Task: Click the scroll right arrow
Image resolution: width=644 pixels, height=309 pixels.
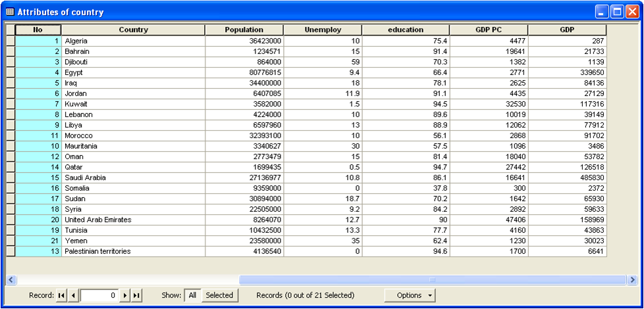Action: pos(633,280)
